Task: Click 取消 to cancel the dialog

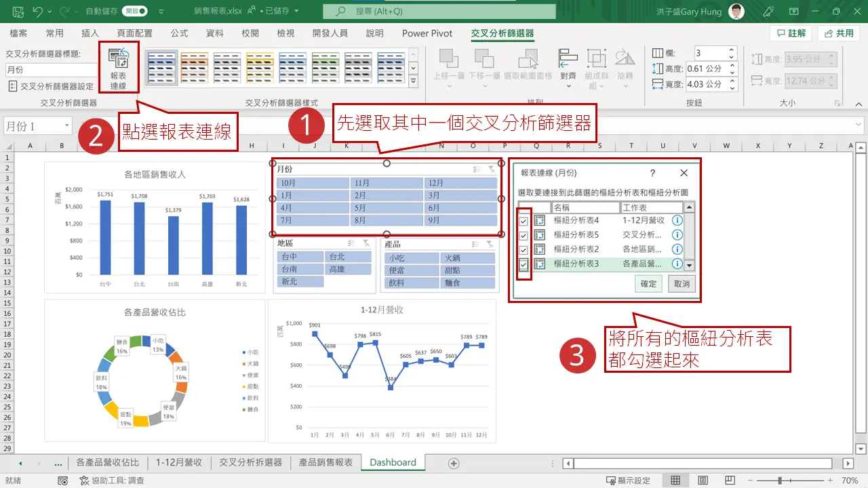Action: [682, 284]
